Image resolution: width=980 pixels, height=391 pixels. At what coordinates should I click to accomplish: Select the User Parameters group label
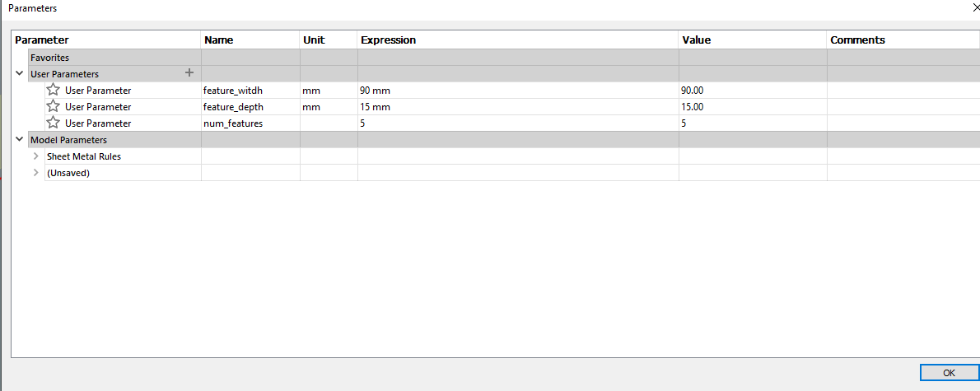(x=65, y=74)
